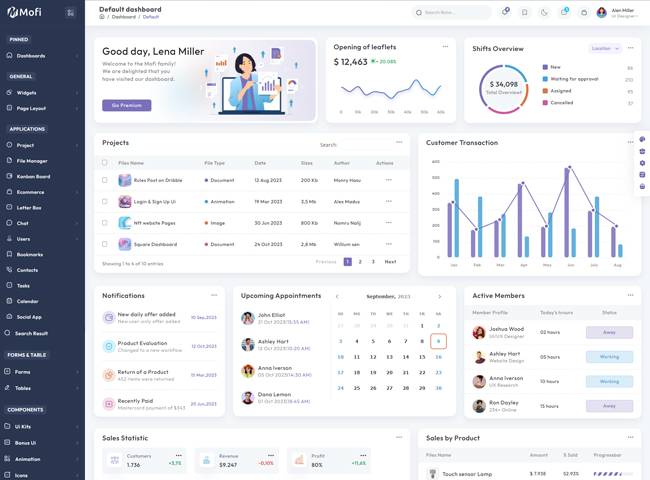Click the purple New legend swatch
This screenshot has width=650, height=480.
tap(545, 67)
